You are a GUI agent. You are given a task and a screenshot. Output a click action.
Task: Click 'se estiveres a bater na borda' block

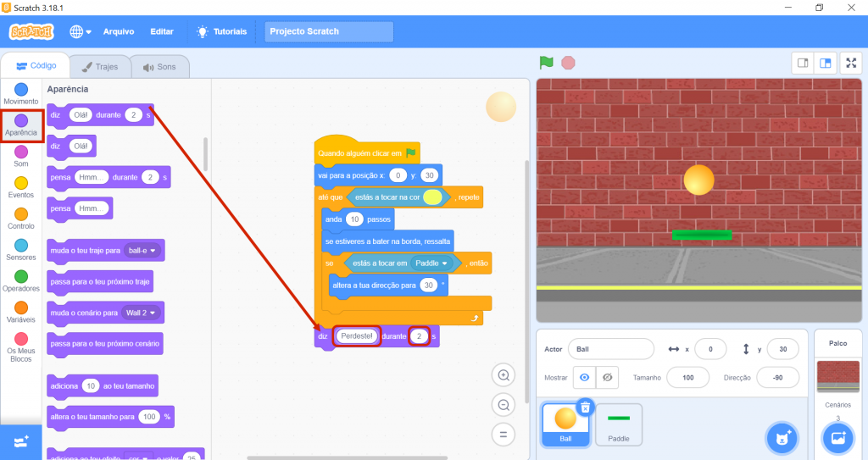[x=387, y=241]
